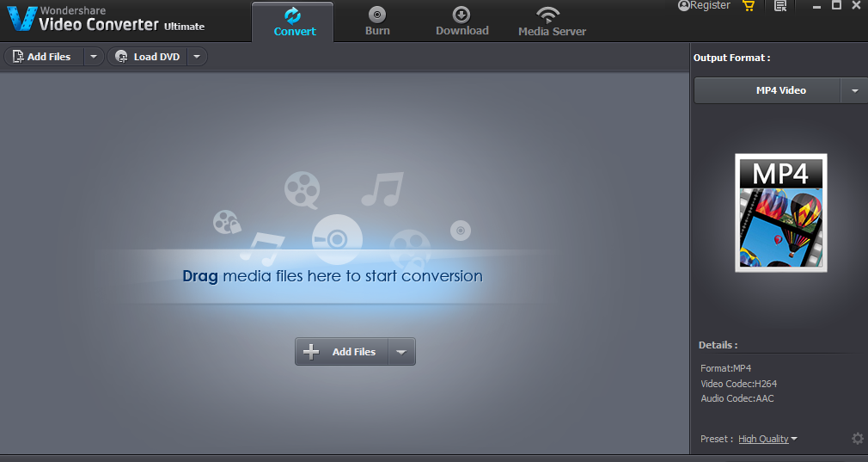
Task: Go to the Media Server tab
Action: 552,22
